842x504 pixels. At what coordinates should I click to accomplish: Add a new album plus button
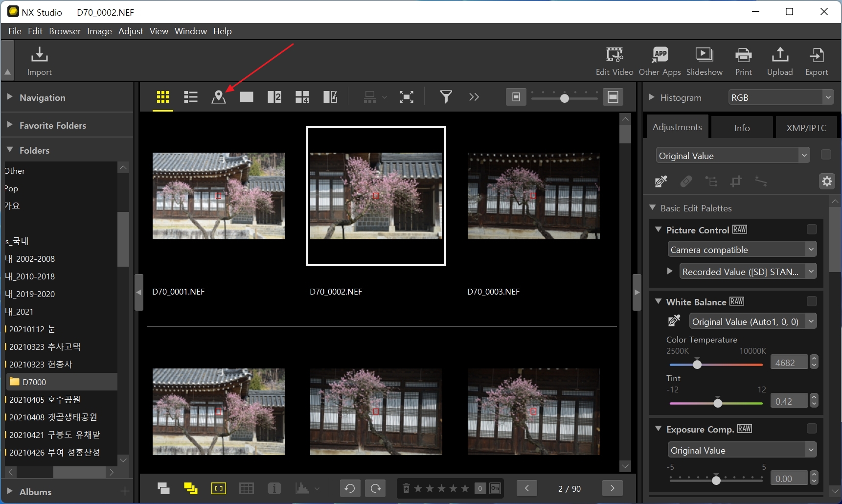[x=125, y=491]
